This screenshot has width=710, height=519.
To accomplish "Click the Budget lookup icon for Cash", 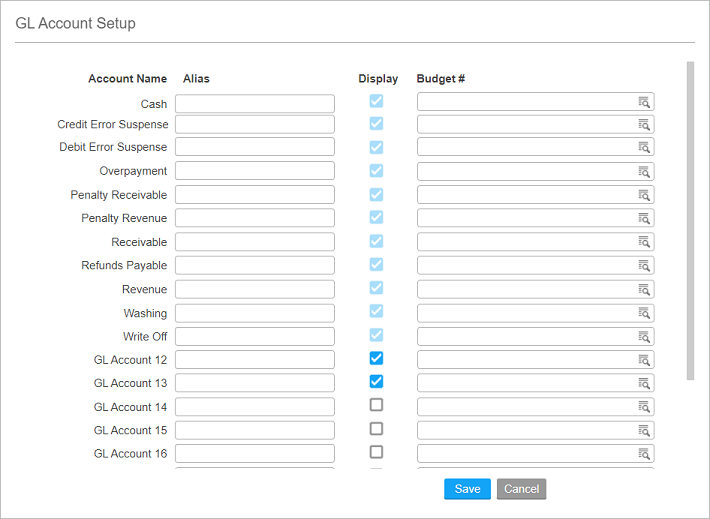I will [x=644, y=103].
